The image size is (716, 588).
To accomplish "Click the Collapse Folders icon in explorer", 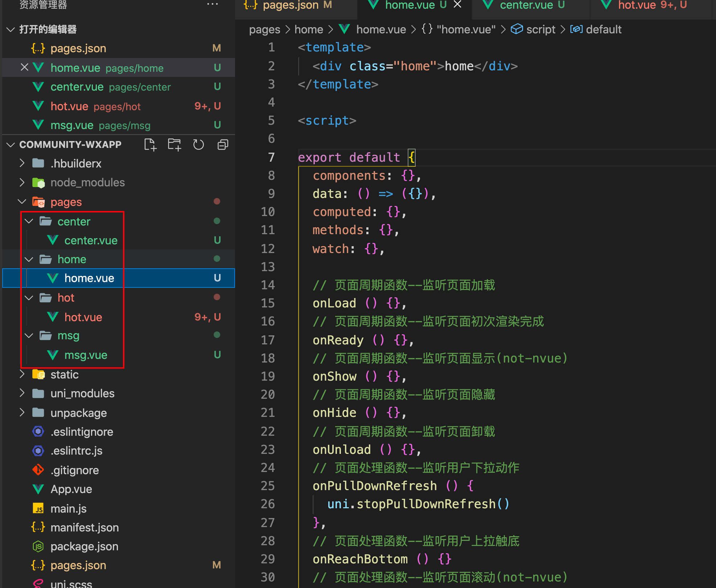I will [223, 145].
